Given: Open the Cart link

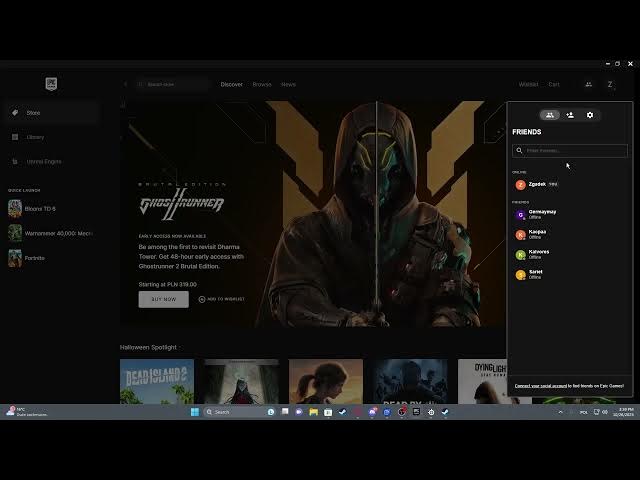Looking at the screenshot, I should click(x=554, y=84).
